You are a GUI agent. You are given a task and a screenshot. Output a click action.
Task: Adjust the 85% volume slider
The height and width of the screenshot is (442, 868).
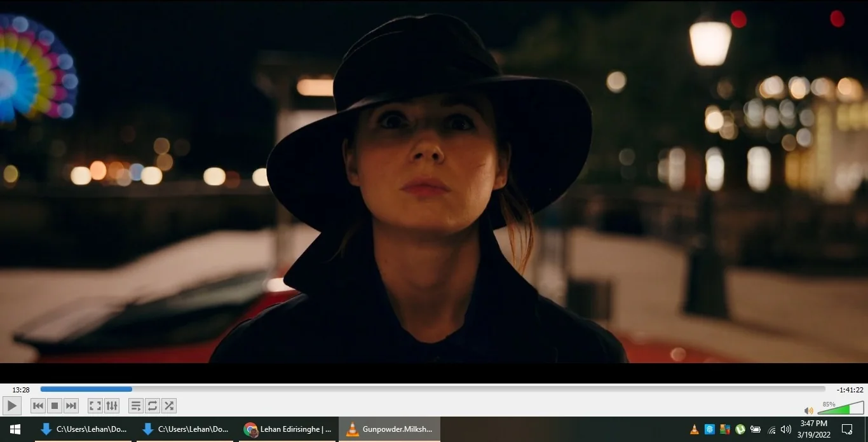click(840, 408)
